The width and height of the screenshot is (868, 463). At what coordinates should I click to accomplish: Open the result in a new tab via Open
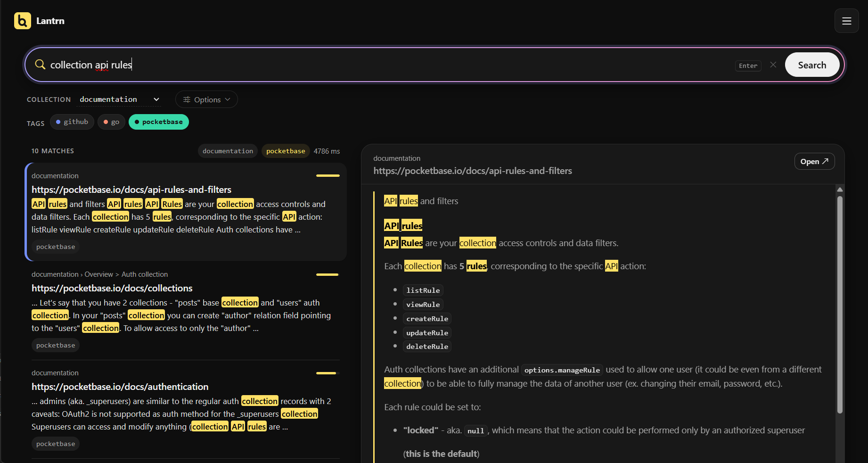(x=814, y=161)
